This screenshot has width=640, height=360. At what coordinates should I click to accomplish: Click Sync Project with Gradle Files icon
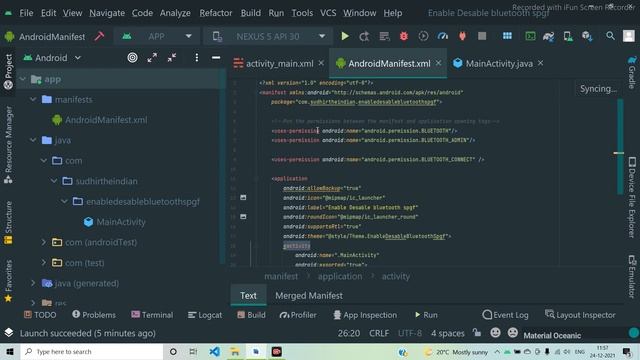[549, 36]
